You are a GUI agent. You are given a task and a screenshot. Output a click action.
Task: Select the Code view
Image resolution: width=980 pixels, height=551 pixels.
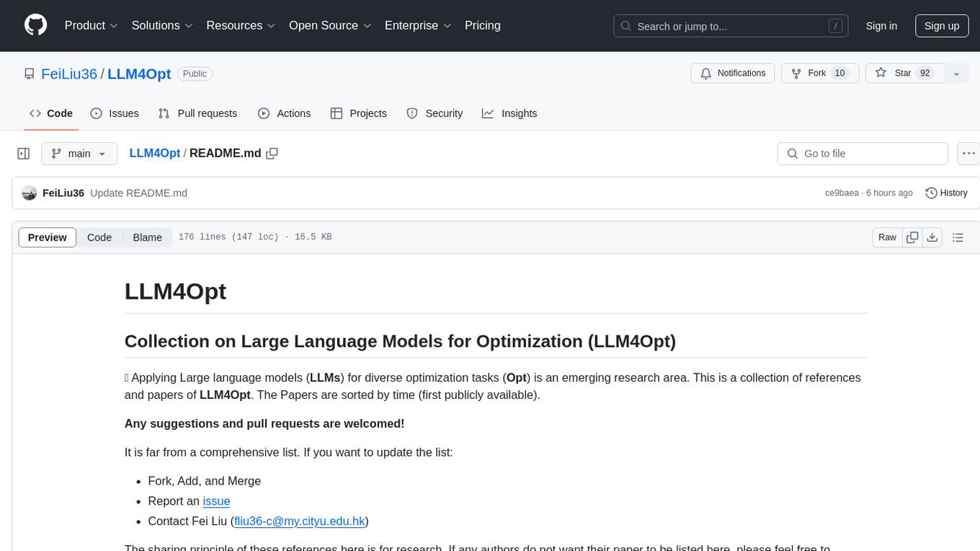pos(99,237)
